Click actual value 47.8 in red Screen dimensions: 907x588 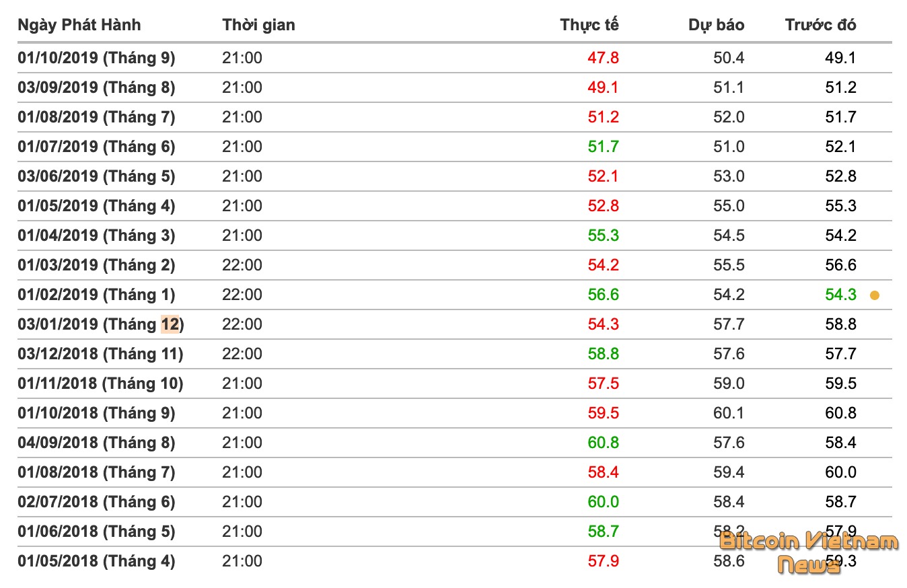tap(603, 58)
